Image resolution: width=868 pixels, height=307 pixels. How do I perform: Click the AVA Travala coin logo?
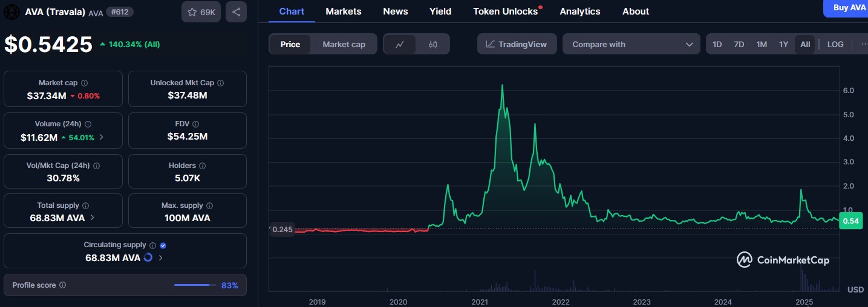click(x=12, y=11)
